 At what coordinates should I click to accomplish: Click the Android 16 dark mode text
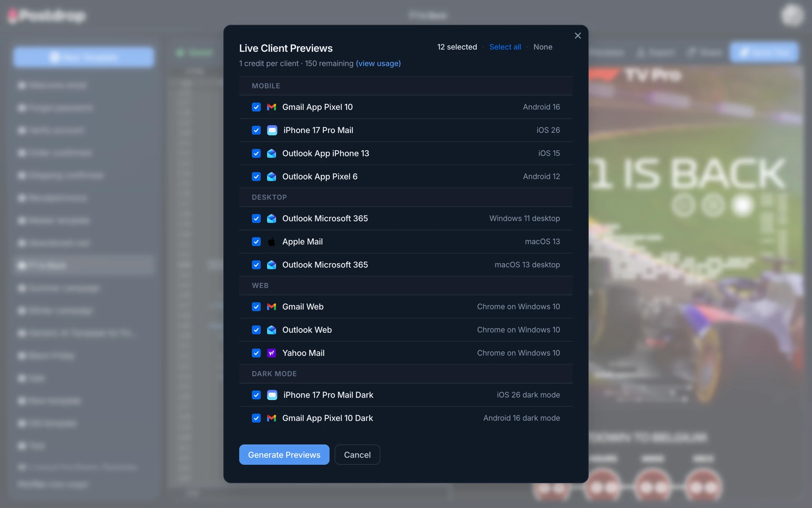pos(521,418)
